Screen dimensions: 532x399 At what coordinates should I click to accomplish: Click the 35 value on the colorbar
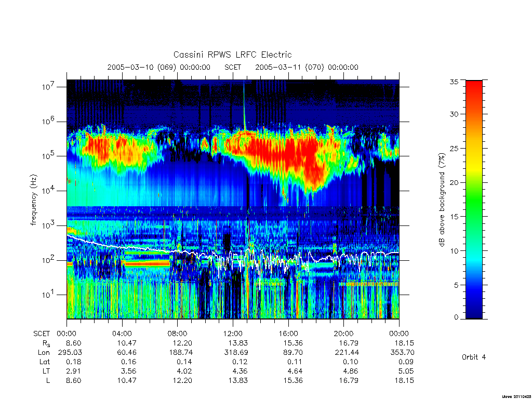coord(454,82)
